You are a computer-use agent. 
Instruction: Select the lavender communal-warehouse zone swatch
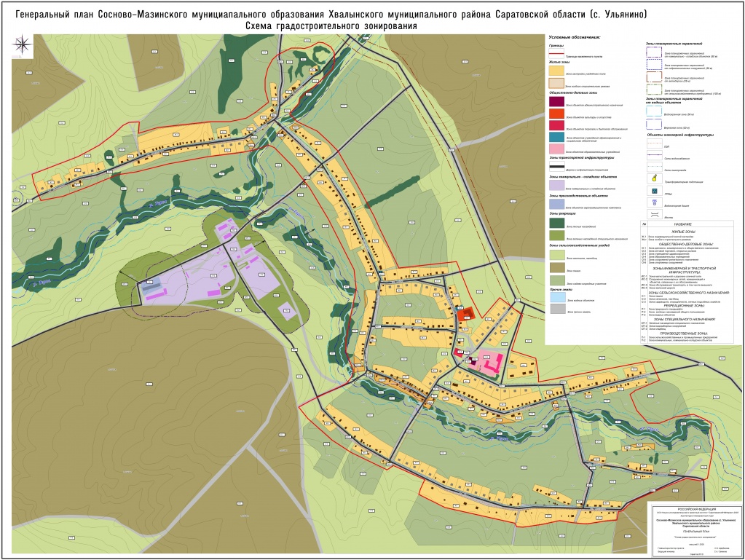pos(557,185)
